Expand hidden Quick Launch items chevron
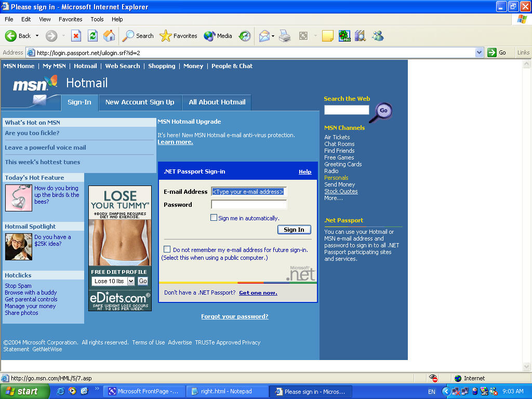 [x=97, y=389]
